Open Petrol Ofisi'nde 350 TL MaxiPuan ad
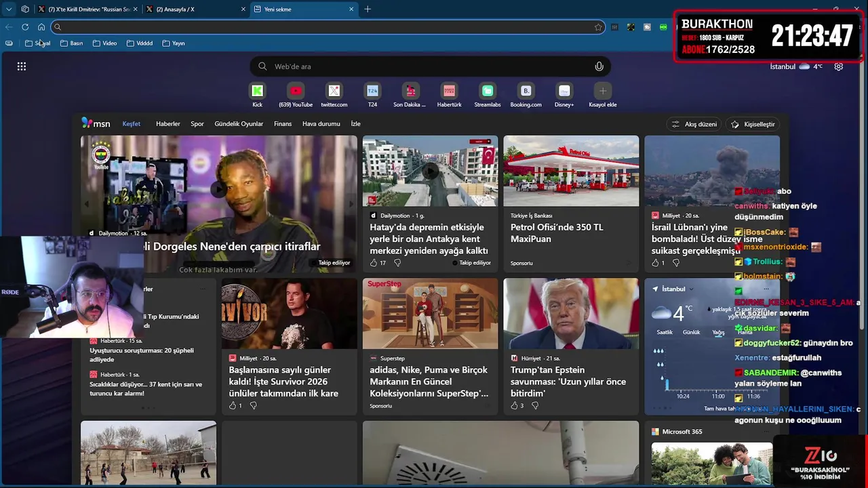This screenshot has width=868, height=488. (557, 233)
